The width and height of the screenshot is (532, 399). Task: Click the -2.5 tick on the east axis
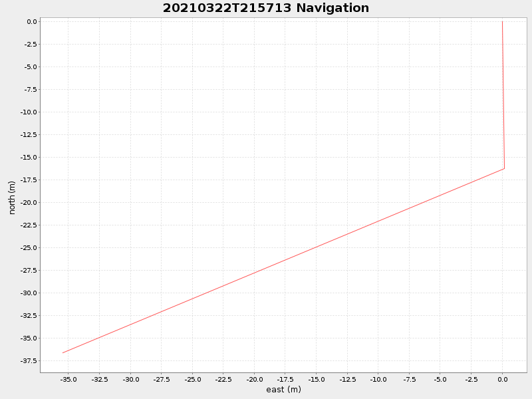tap(471, 379)
